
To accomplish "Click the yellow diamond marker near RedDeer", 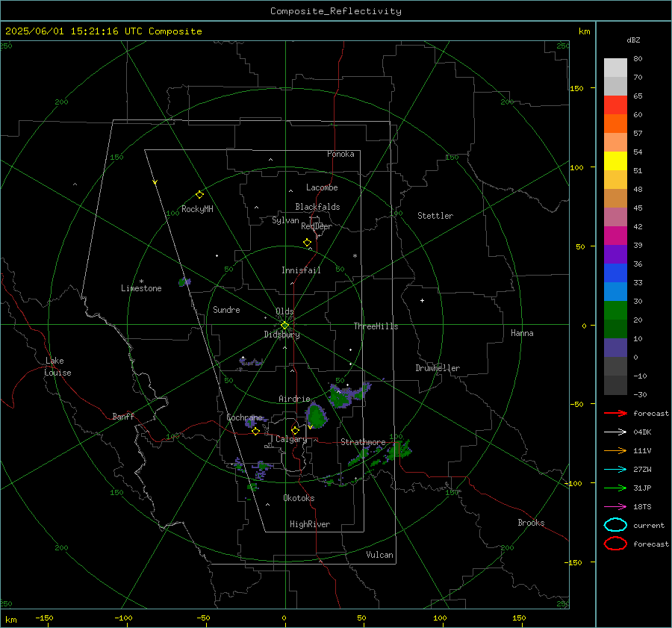I will pos(307,243).
